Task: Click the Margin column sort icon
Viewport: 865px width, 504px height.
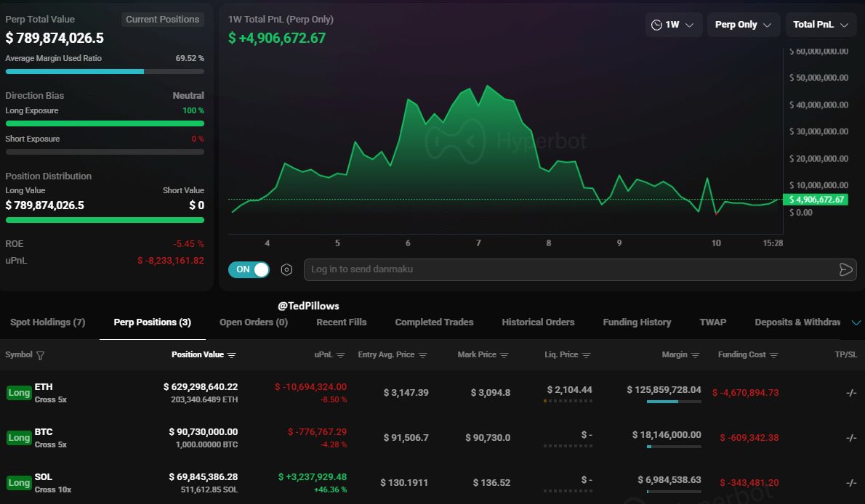Action: [694, 355]
